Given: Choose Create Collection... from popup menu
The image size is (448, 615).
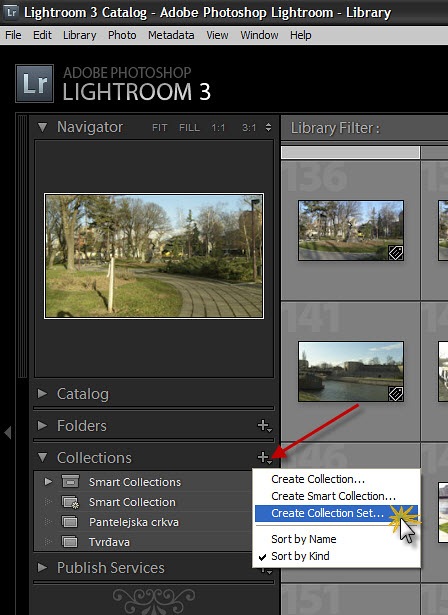Looking at the screenshot, I should coord(337,479).
